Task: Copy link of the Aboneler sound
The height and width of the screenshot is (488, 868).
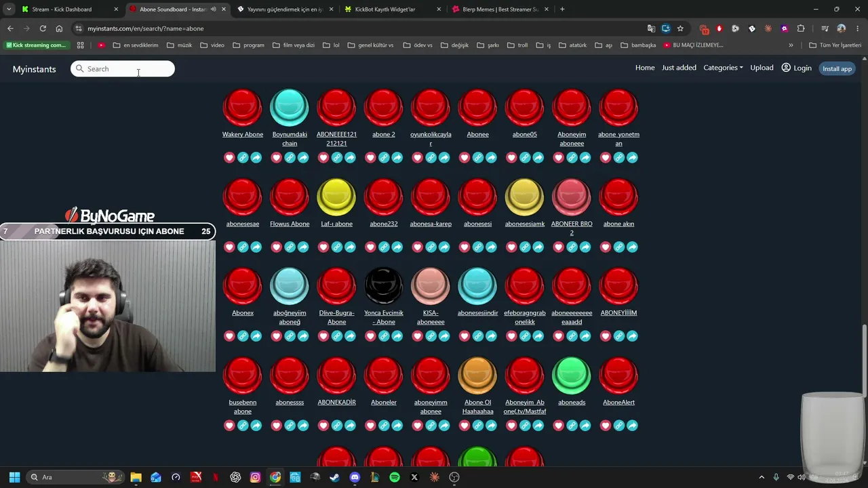Action: pyautogui.click(x=384, y=426)
